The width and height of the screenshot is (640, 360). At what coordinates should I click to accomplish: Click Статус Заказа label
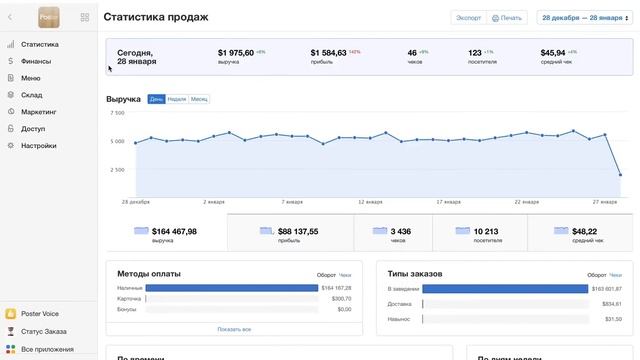click(44, 331)
